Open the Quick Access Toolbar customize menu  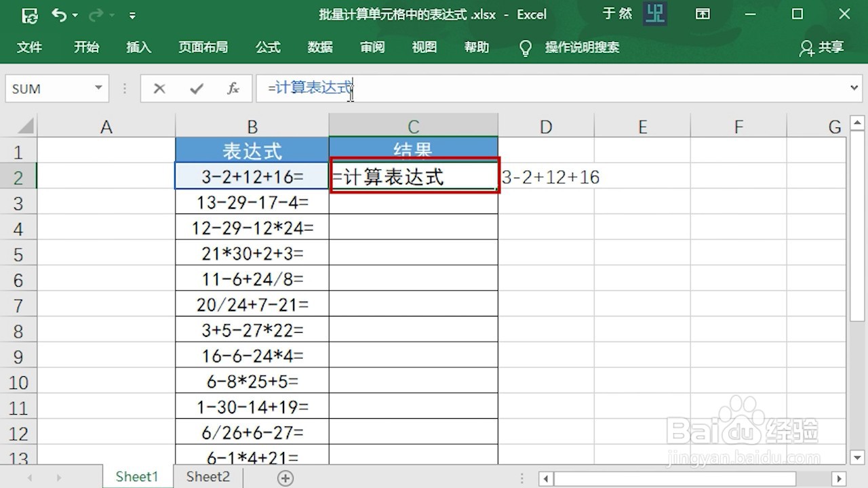click(x=133, y=14)
